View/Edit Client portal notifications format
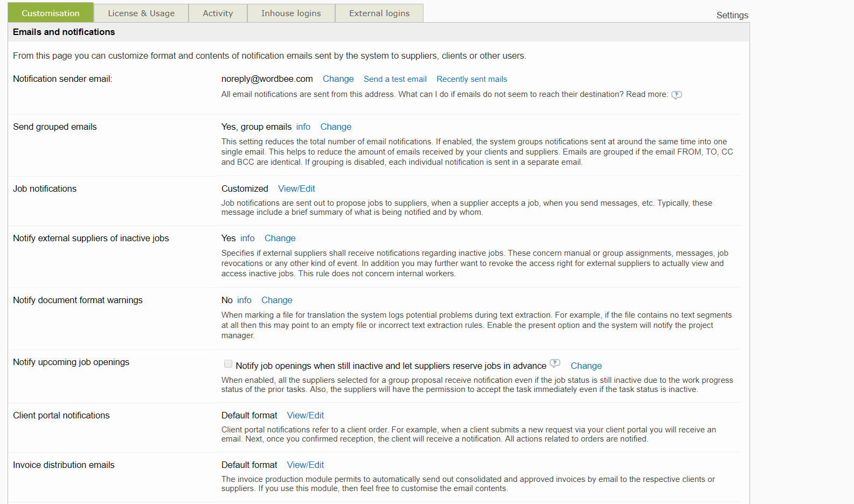The width and height of the screenshot is (854, 504). [306, 416]
